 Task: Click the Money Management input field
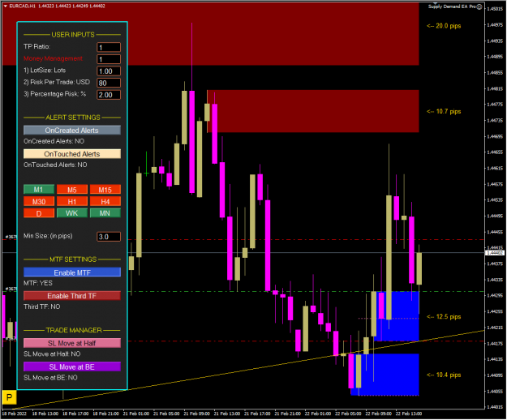coord(109,59)
